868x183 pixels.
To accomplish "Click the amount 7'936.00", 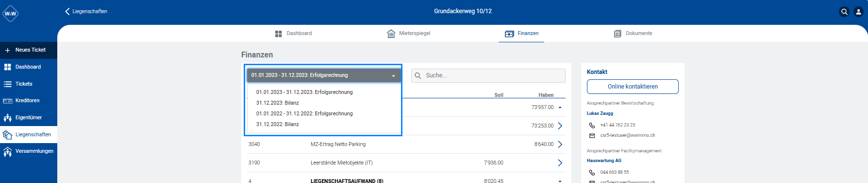I will 494,163.
